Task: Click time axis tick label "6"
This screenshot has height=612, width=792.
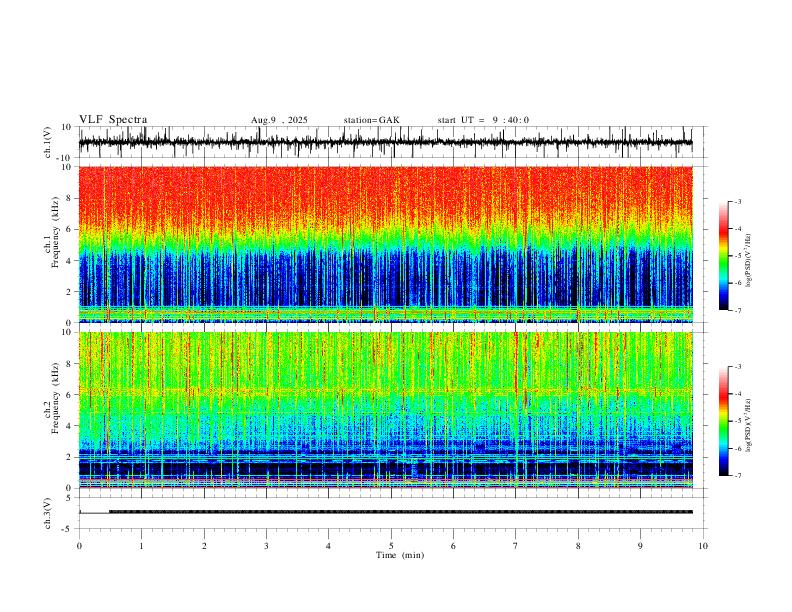Action: coord(453,546)
